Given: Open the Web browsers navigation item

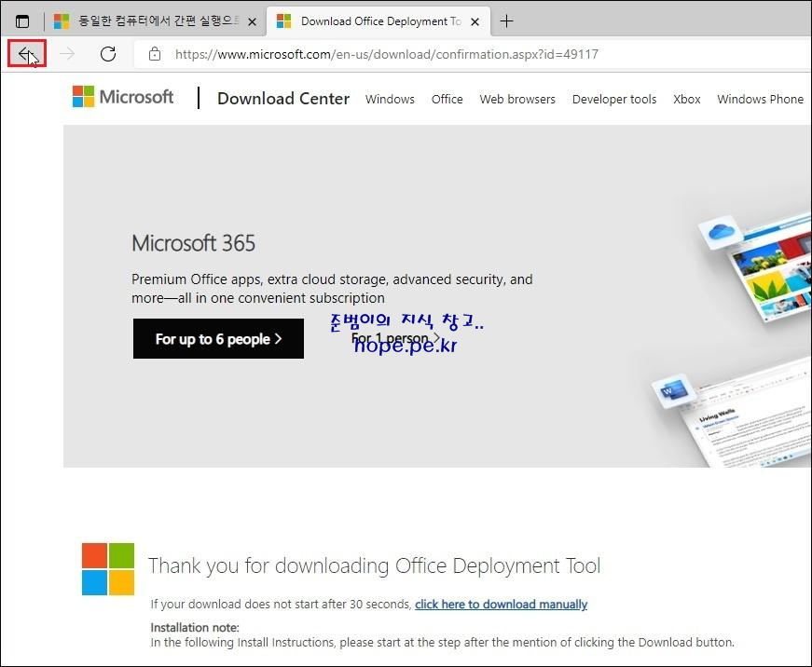Looking at the screenshot, I should (516, 99).
